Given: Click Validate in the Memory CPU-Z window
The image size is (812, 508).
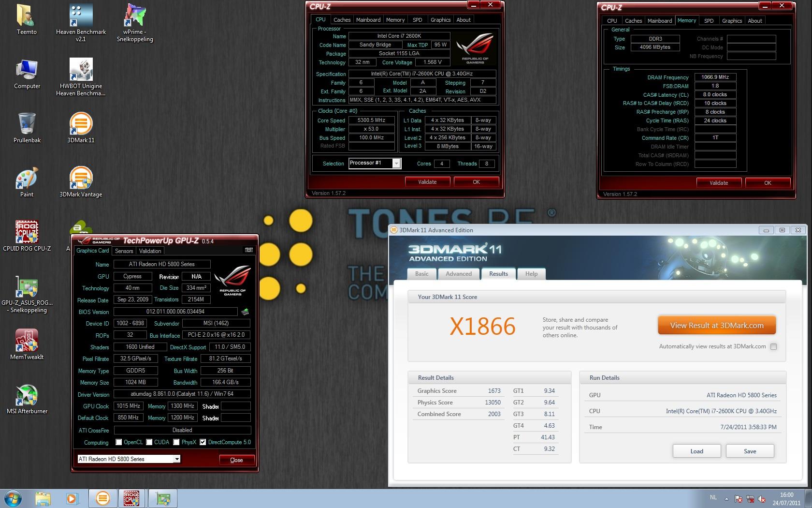Looking at the screenshot, I should pos(719,183).
